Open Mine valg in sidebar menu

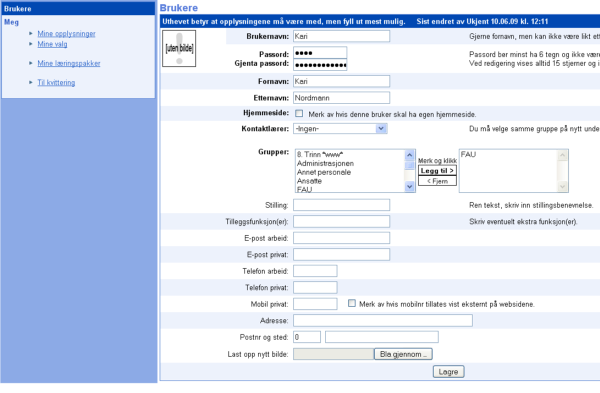(52, 44)
